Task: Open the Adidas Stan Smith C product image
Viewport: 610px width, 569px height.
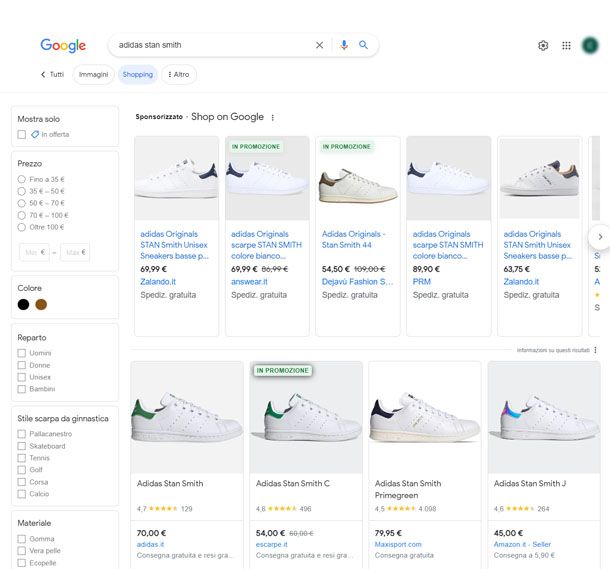Action: tap(306, 417)
